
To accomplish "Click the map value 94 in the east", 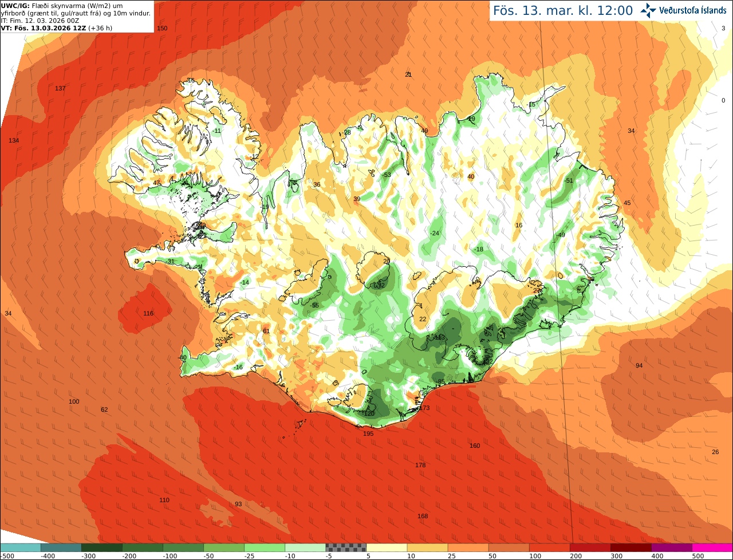I will [x=639, y=365].
